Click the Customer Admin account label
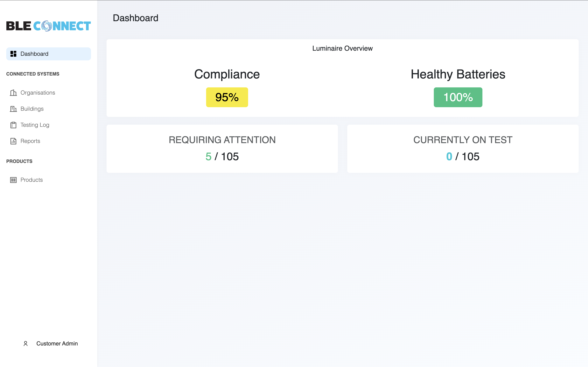 click(x=57, y=344)
